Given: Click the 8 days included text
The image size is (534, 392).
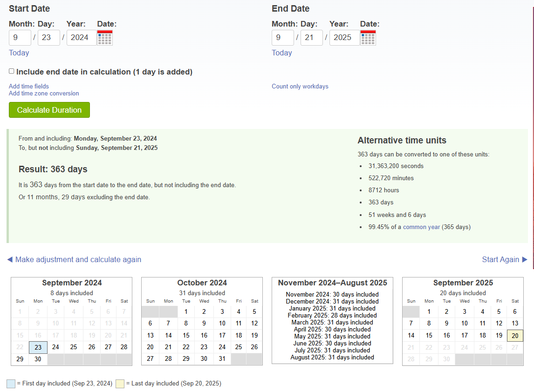Looking at the screenshot, I should 72,293.
